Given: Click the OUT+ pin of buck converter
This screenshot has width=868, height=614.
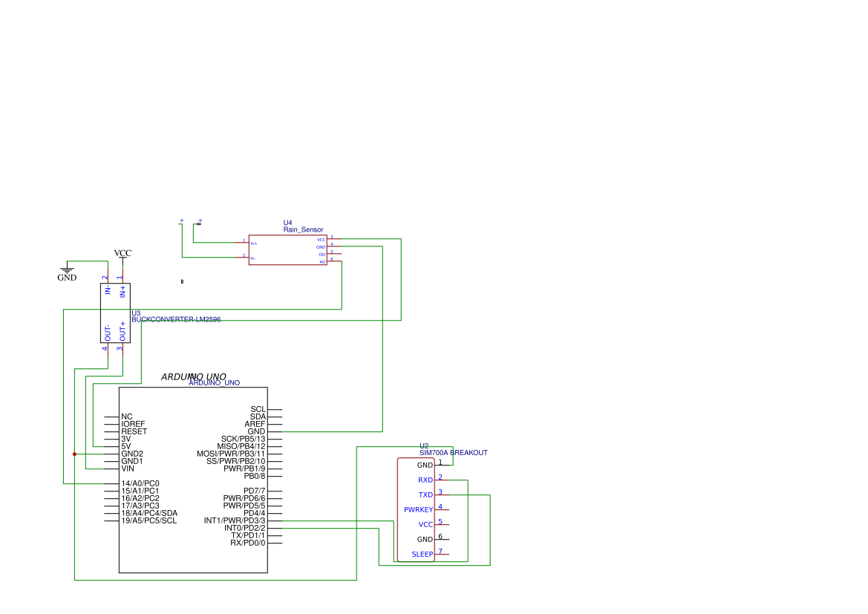Looking at the screenshot, I should (x=123, y=331).
